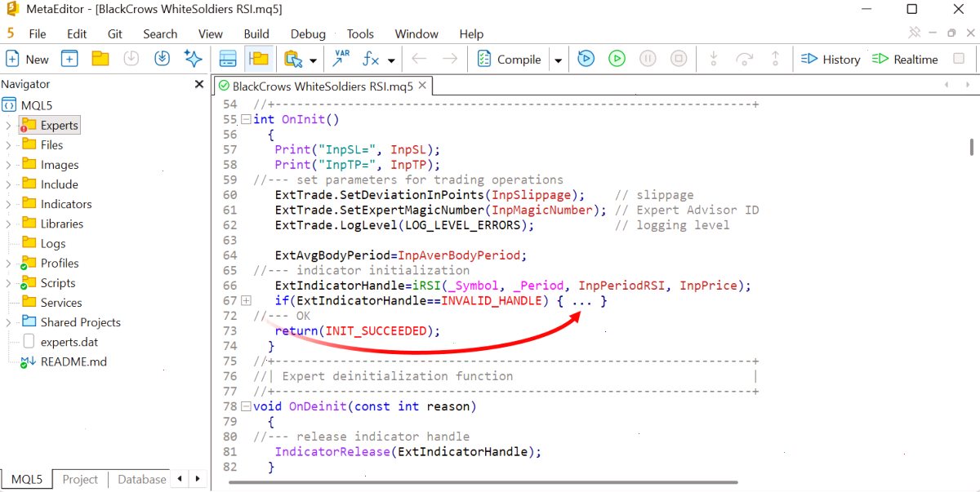Open the File menu
This screenshot has height=492, width=980.
[38, 33]
